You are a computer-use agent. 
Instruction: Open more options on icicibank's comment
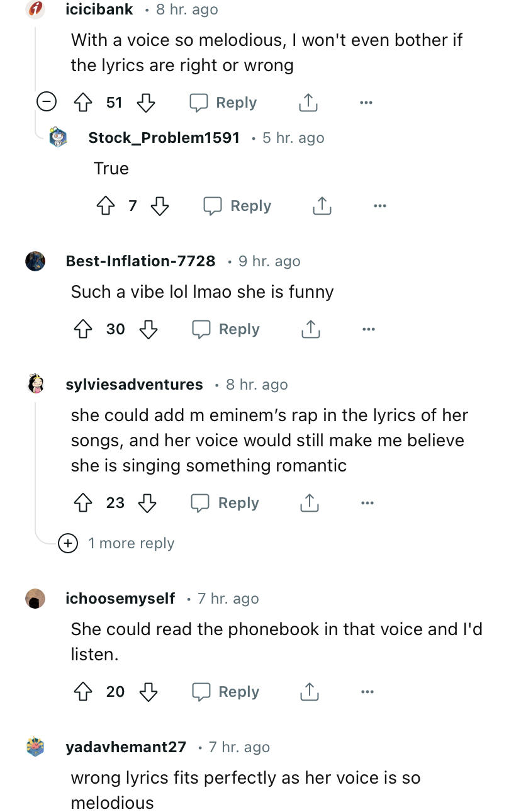point(366,103)
